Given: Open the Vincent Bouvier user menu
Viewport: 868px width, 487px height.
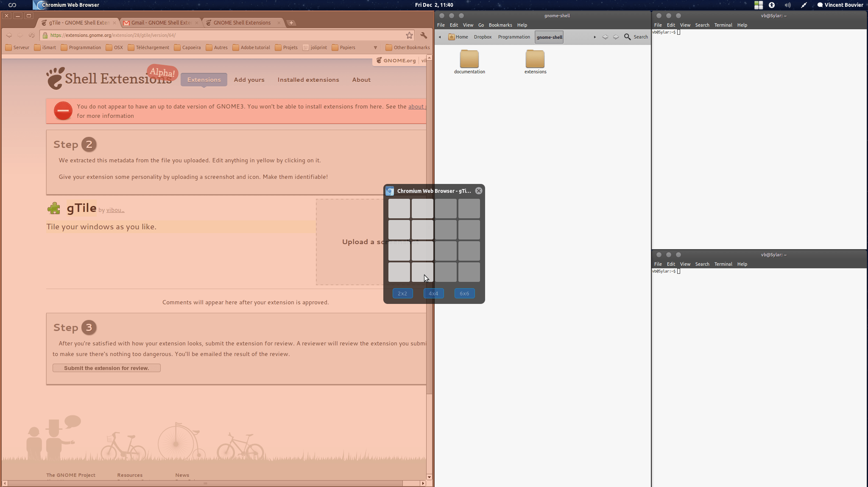Looking at the screenshot, I should (840, 5).
